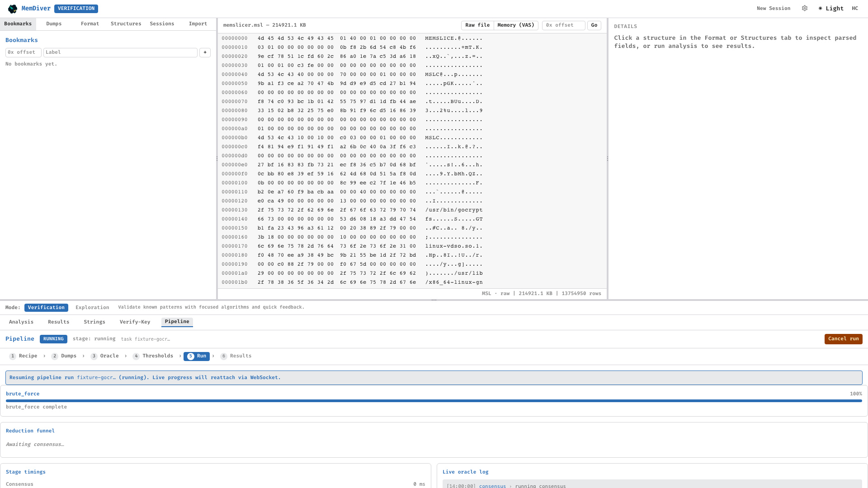
Task: Switch to the Bookmarks tab
Action: tap(18, 24)
